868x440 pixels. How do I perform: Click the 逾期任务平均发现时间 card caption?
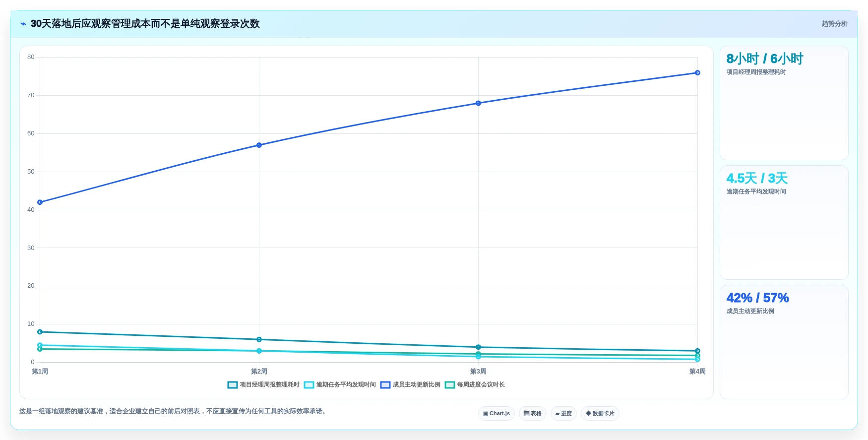[756, 191]
